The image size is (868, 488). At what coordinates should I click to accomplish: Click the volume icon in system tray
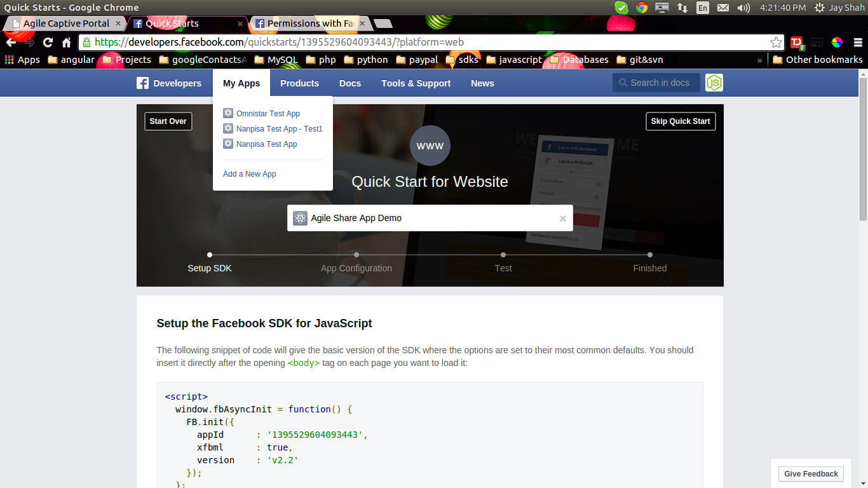[743, 8]
